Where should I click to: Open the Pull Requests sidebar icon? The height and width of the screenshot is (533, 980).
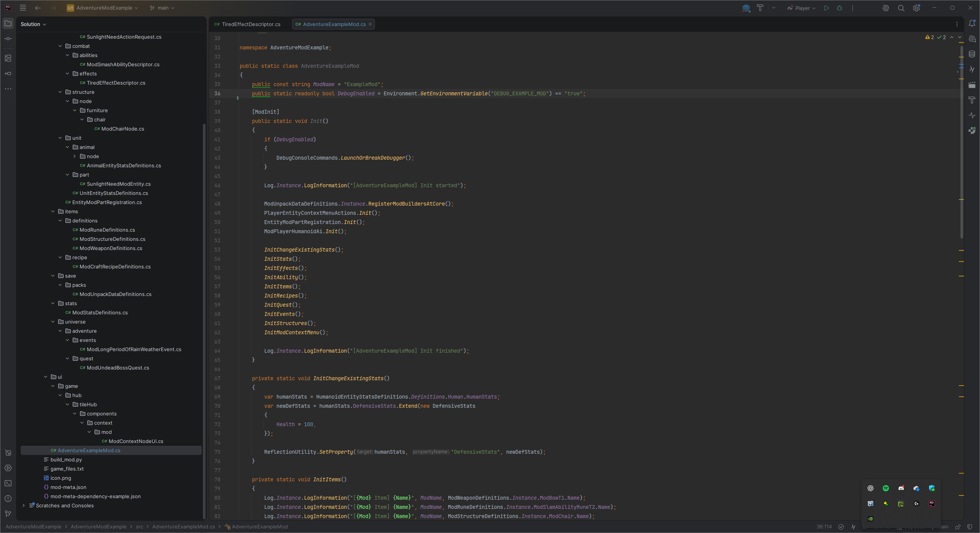pos(8,74)
